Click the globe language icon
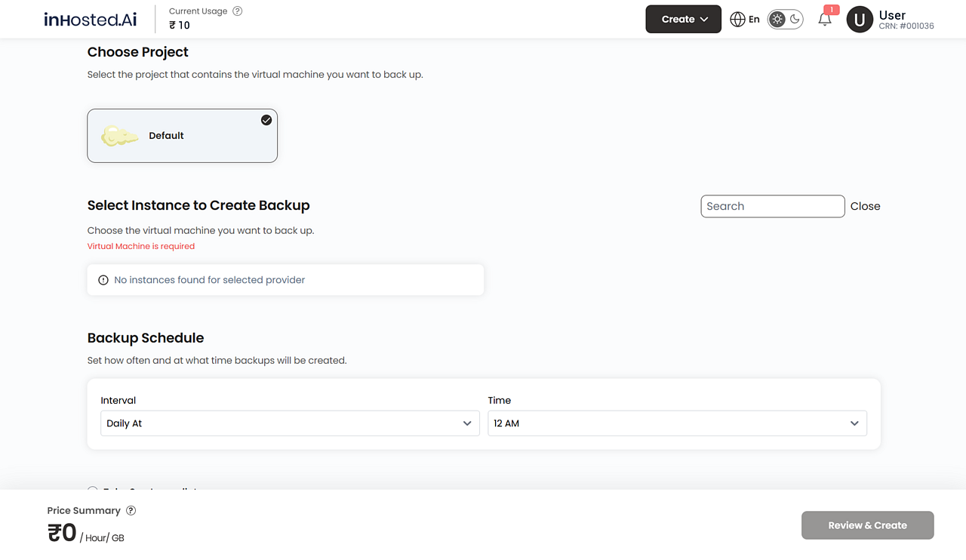 737,20
